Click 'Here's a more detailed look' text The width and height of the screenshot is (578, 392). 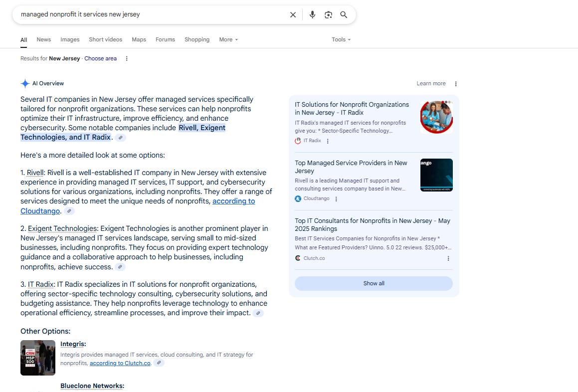pyautogui.click(x=93, y=155)
